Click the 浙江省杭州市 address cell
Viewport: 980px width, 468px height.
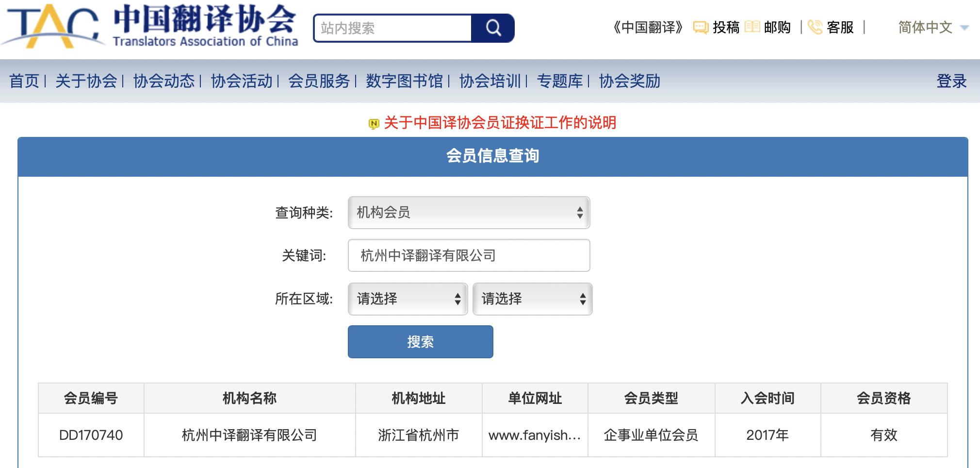[419, 435]
